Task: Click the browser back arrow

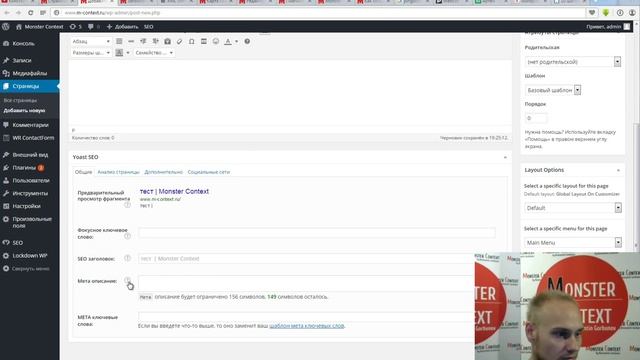Action: click(7, 13)
